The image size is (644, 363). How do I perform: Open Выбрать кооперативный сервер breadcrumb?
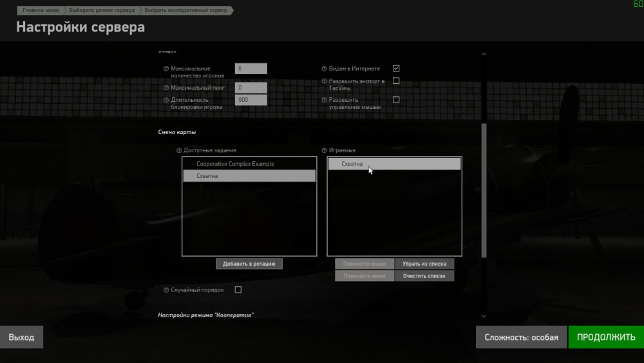(185, 10)
